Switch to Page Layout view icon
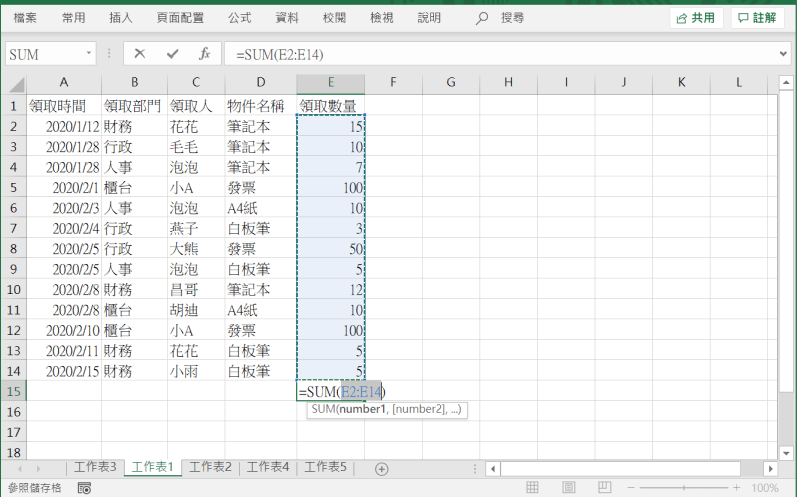797x497 pixels. (x=568, y=487)
